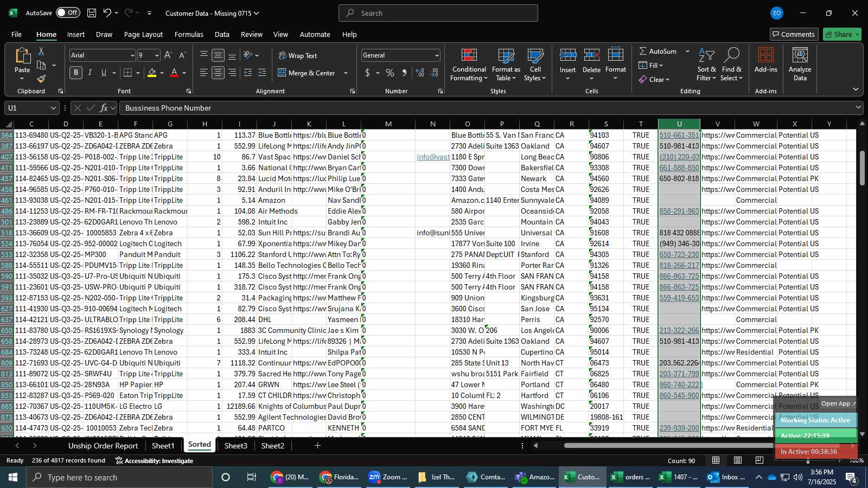The width and height of the screenshot is (868, 488).
Task: Open the Unship Order Report sheet
Action: (x=103, y=446)
